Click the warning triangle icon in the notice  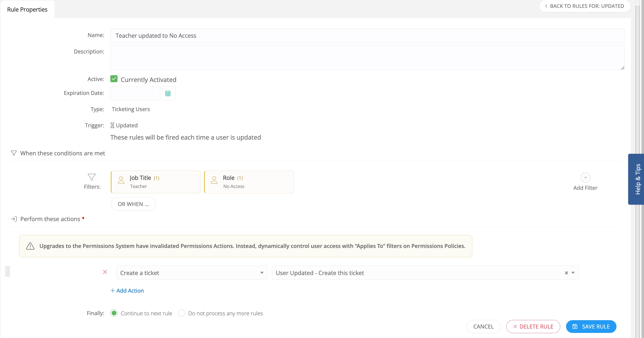30,246
